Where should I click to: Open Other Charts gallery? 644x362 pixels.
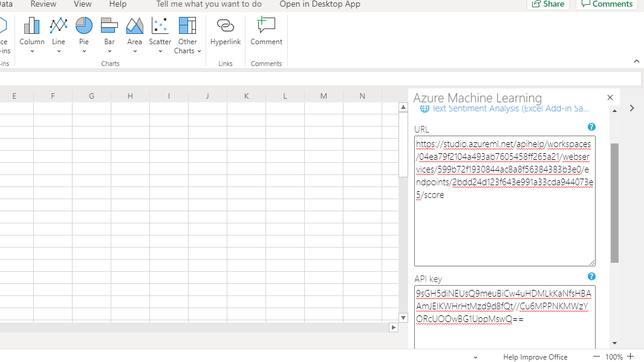pyautogui.click(x=187, y=35)
